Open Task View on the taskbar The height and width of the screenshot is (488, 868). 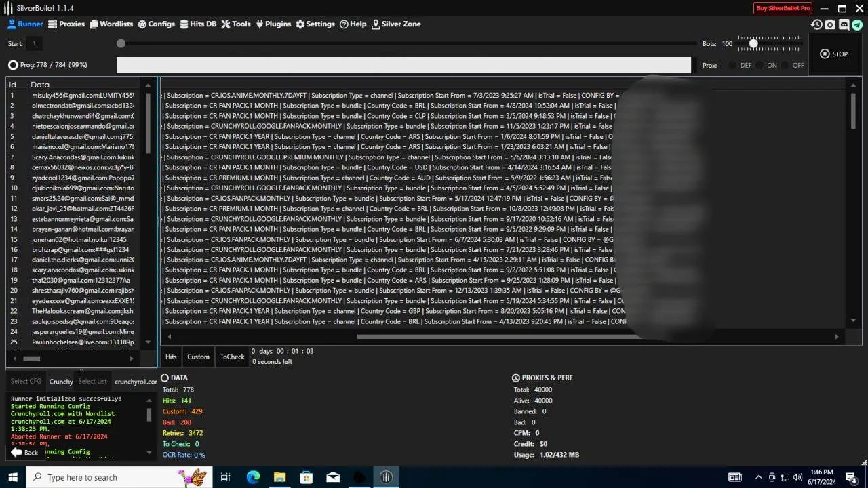226,477
